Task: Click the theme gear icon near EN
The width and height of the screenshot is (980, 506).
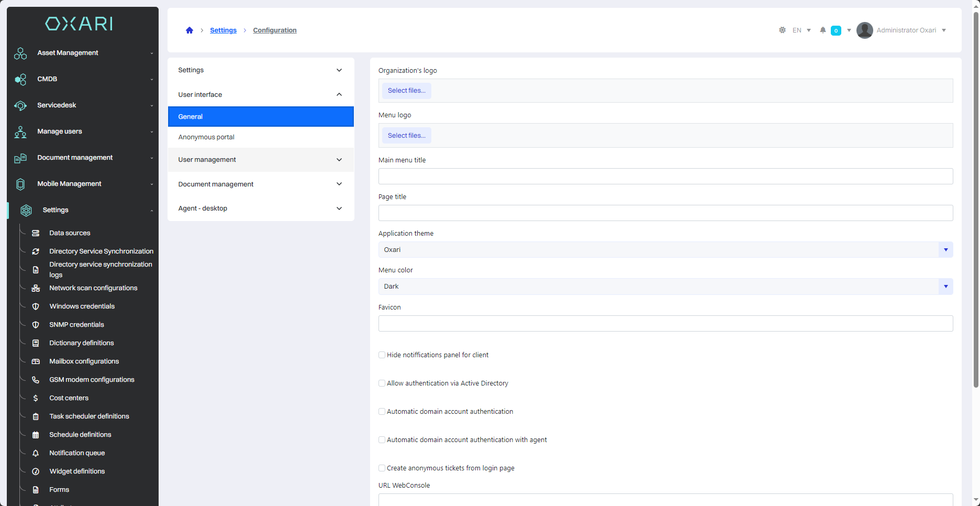Action: click(x=782, y=30)
